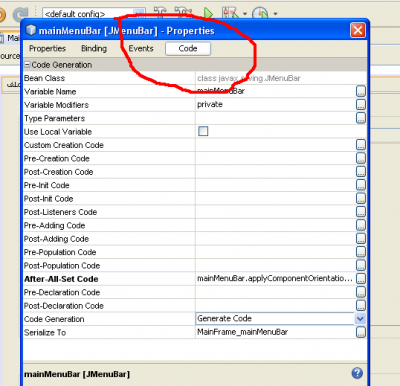Open editor button for Post-Adding Code
400x386 pixels.
(x=361, y=239)
